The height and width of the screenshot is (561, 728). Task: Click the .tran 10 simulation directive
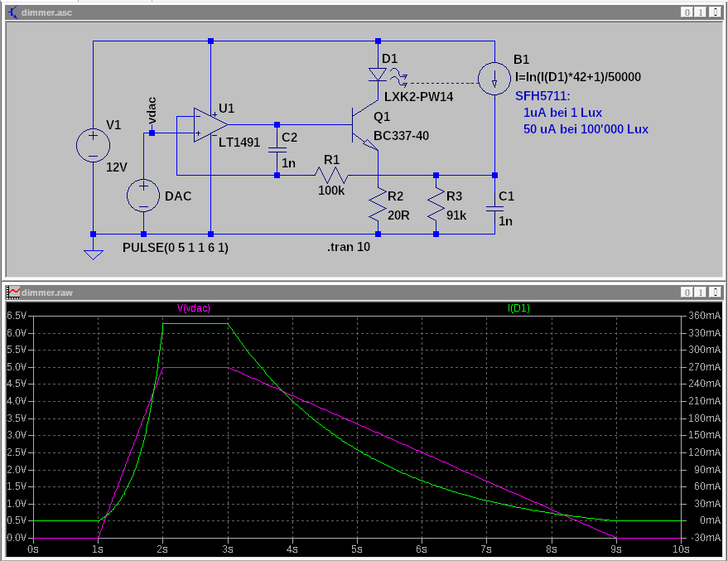coord(348,247)
